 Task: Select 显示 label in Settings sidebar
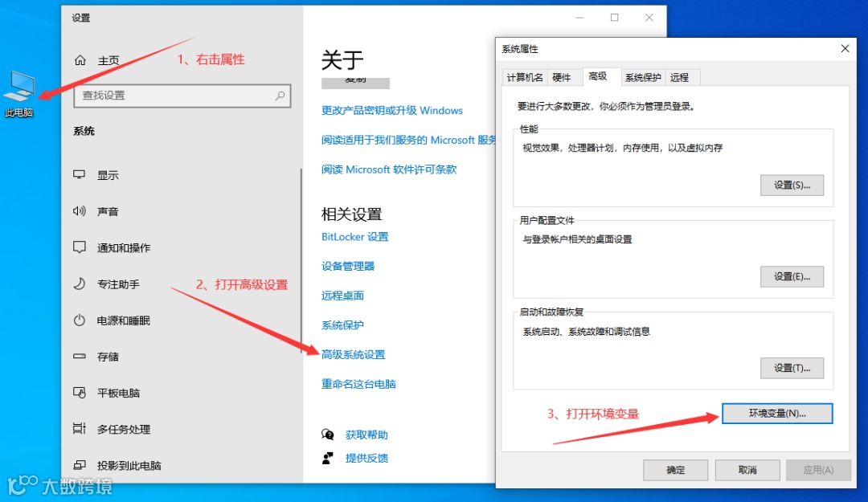(x=108, y=175)
